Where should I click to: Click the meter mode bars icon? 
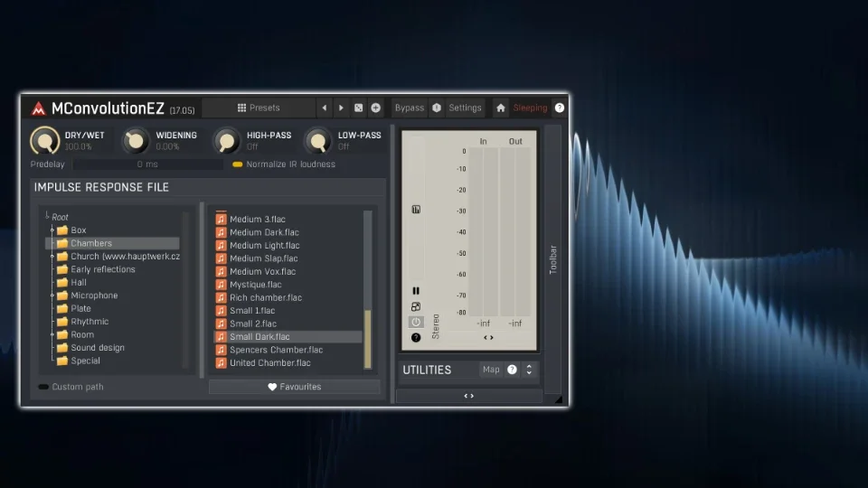[416, 209]
